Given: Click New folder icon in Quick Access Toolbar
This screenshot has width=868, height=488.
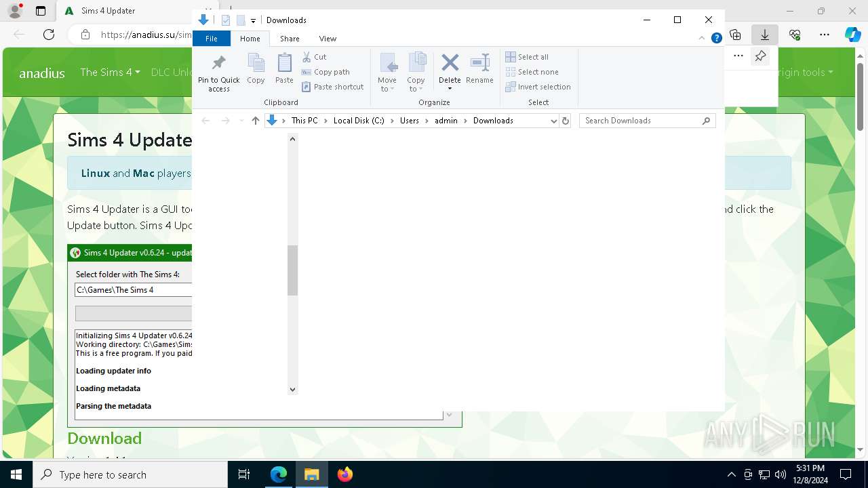Looking at the screenshot, I should (x=241, y=20).
